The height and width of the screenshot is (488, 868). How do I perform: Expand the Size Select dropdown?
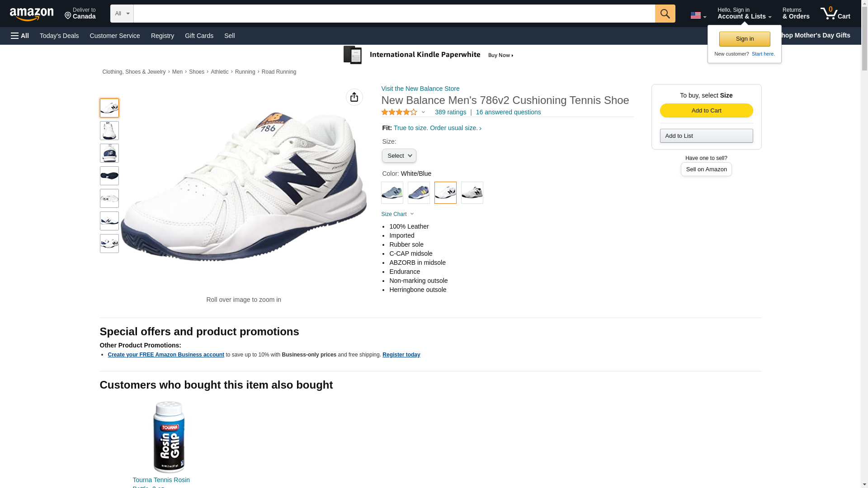coord(399,156)
